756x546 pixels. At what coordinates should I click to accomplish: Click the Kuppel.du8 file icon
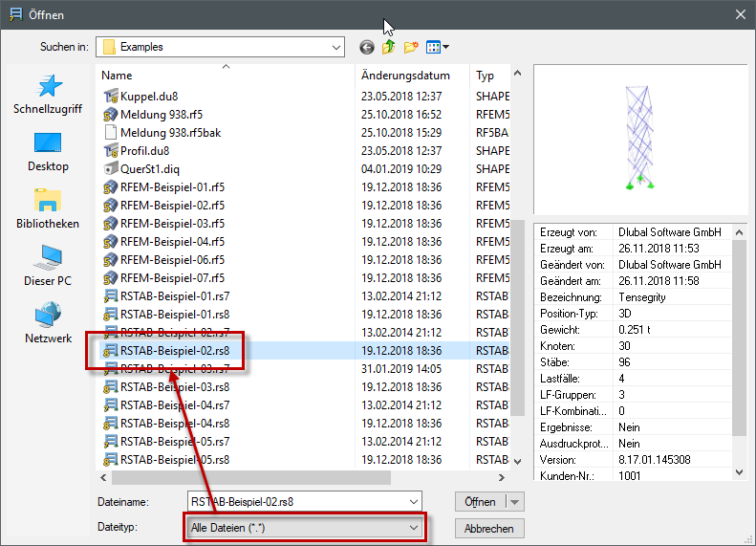pos(111,97)
